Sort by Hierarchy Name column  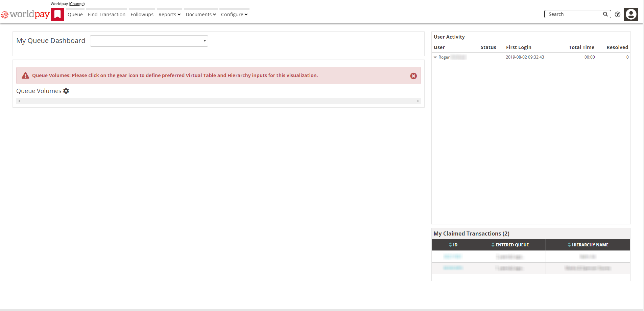coord(588,245)
